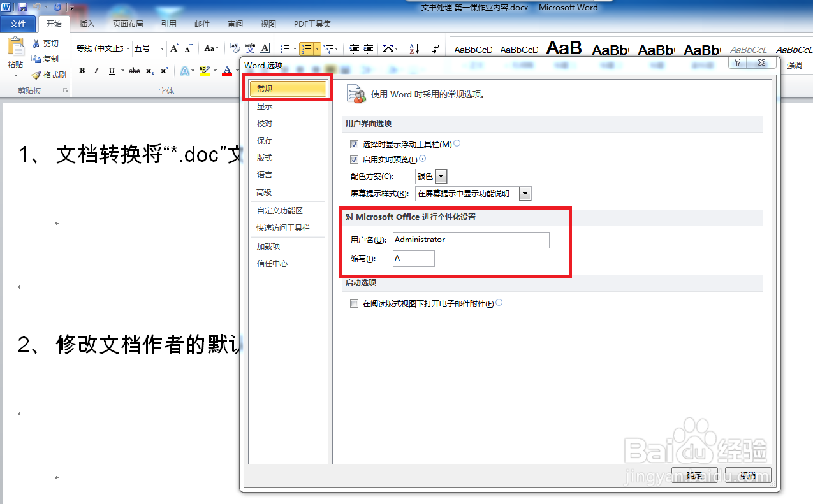
Task: Switch to the 插入 ribbon tab
Action: coord(87,24)
